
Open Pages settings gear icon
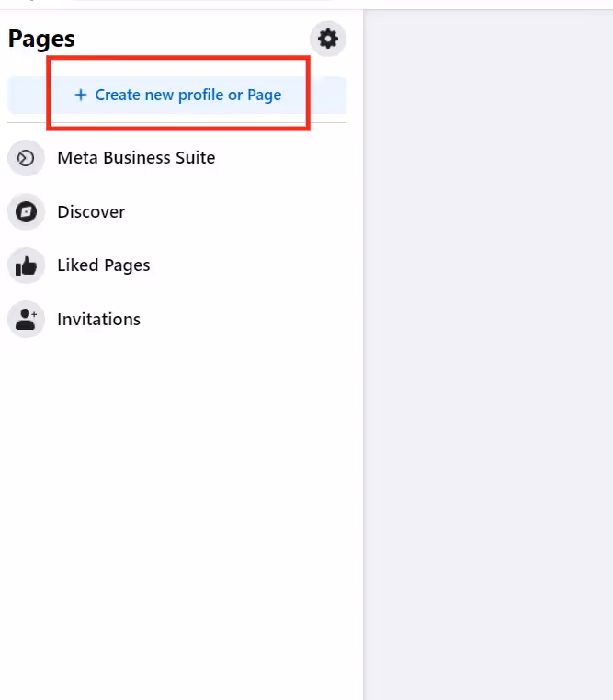click(328, 39)
